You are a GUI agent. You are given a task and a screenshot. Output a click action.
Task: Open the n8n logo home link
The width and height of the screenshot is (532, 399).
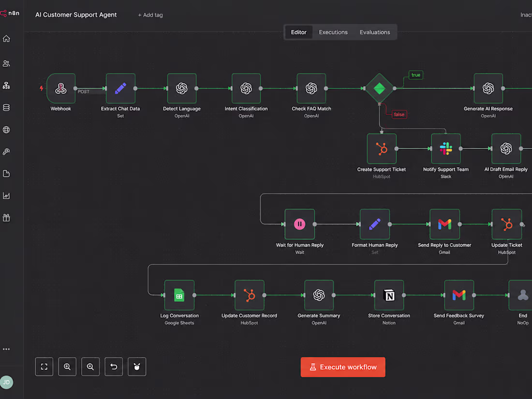tap(10, 13)
